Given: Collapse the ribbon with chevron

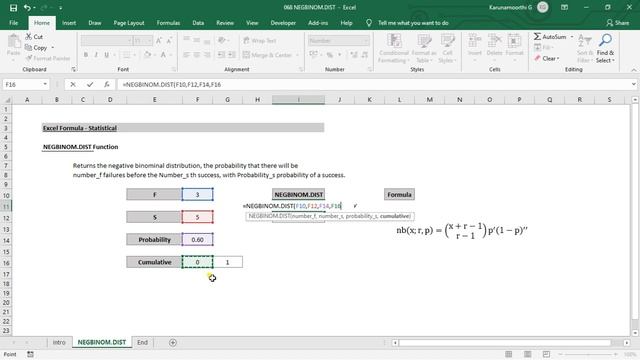Looking at the screenshot, I should coord(633,70).
